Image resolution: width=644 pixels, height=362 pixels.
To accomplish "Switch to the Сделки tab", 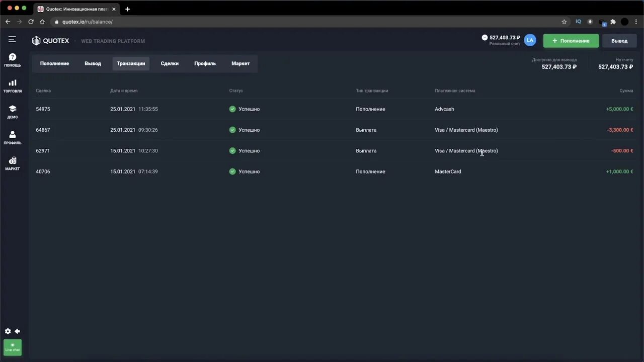I will click(170, 63).
